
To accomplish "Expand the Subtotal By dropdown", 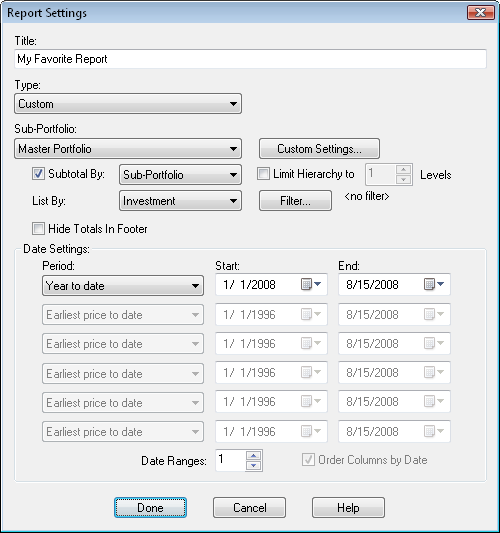I will tap(180, 175).
